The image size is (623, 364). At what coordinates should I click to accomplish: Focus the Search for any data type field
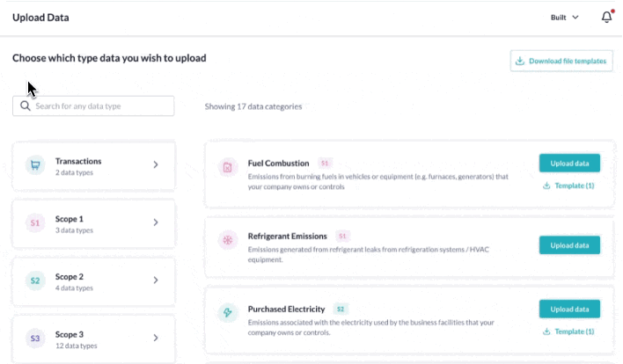click(x=93, y=106)
